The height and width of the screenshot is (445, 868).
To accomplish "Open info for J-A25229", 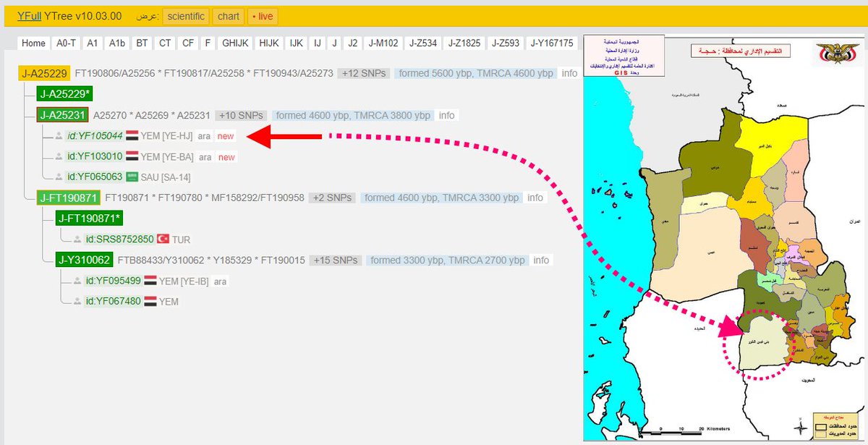I will tap(570, 73).
